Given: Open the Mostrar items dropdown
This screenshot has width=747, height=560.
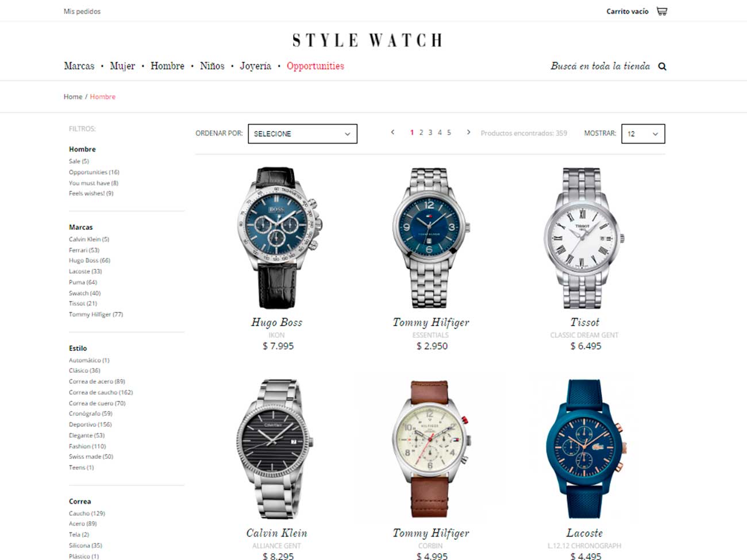Looking at the screenshot, I should (643, 134).
